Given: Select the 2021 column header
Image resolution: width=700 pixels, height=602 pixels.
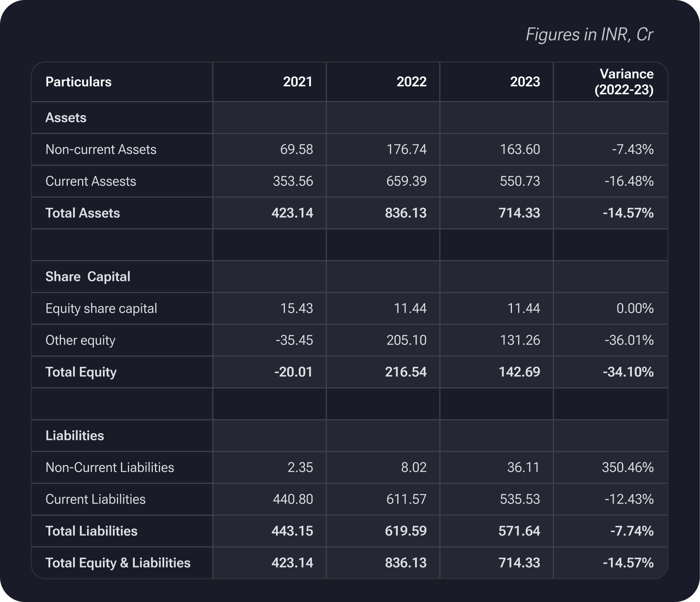Looking at the screenshot, I should tap(298, 82).
